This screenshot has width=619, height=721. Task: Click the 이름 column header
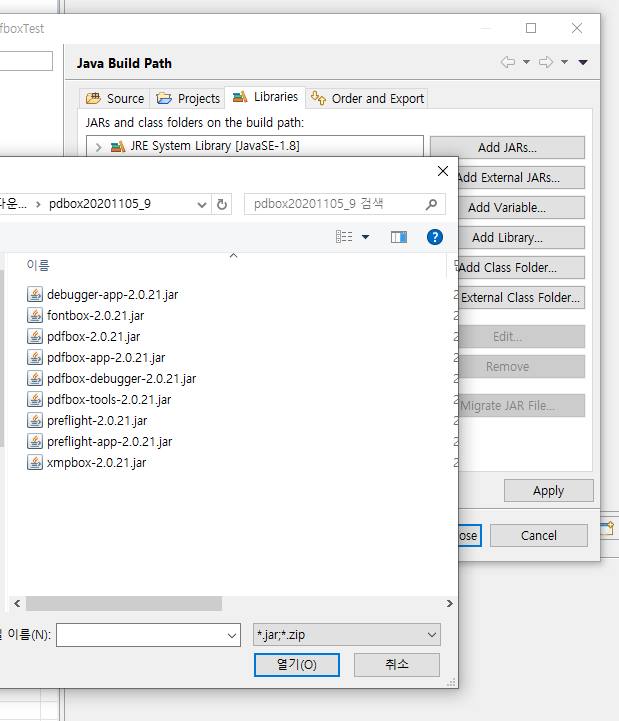pyautogui.click(x=38, y=265)
